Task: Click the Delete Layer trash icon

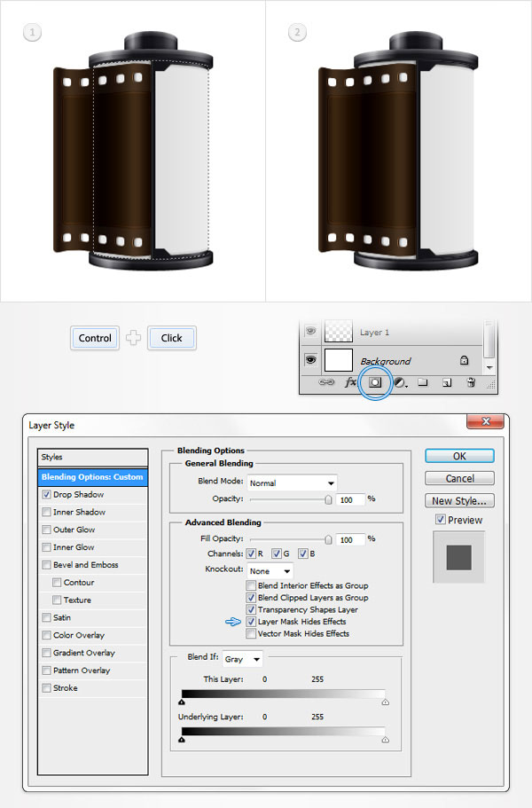Action: click(471, 382)
